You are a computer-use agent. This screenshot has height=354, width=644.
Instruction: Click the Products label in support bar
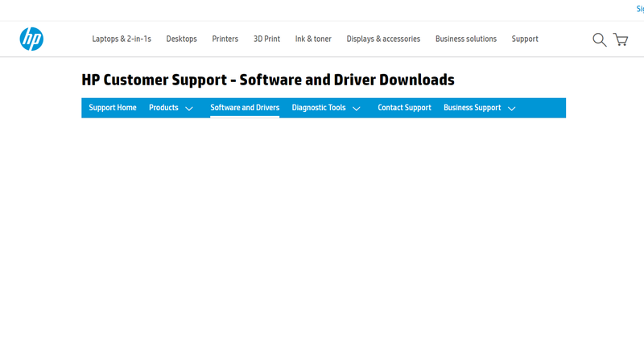[163, 108]
